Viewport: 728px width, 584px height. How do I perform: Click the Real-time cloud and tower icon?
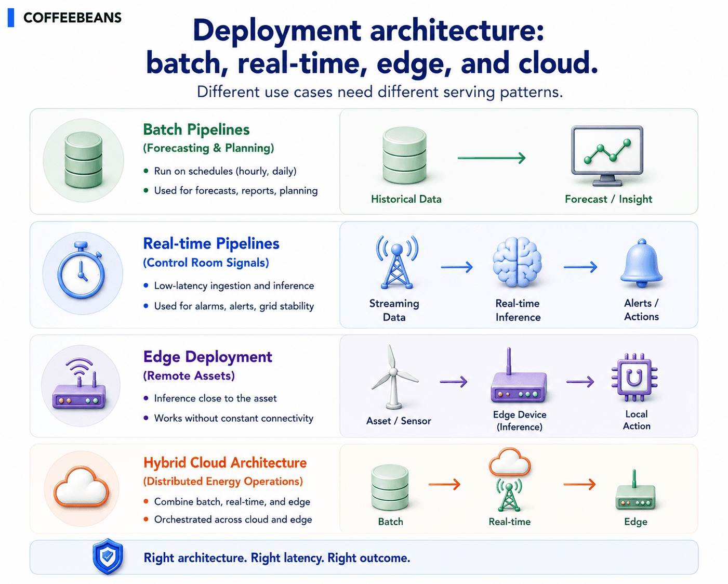tap(510, 479)
